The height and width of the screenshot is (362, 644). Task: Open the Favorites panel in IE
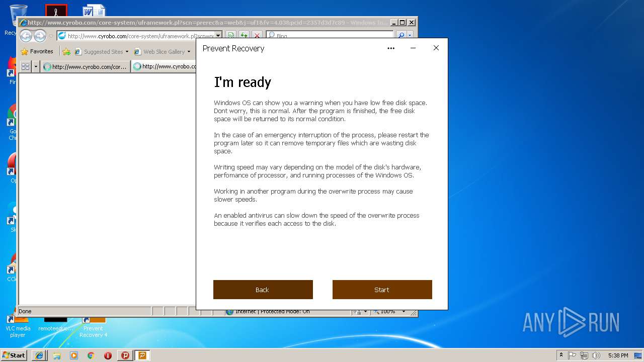point(37,51)
